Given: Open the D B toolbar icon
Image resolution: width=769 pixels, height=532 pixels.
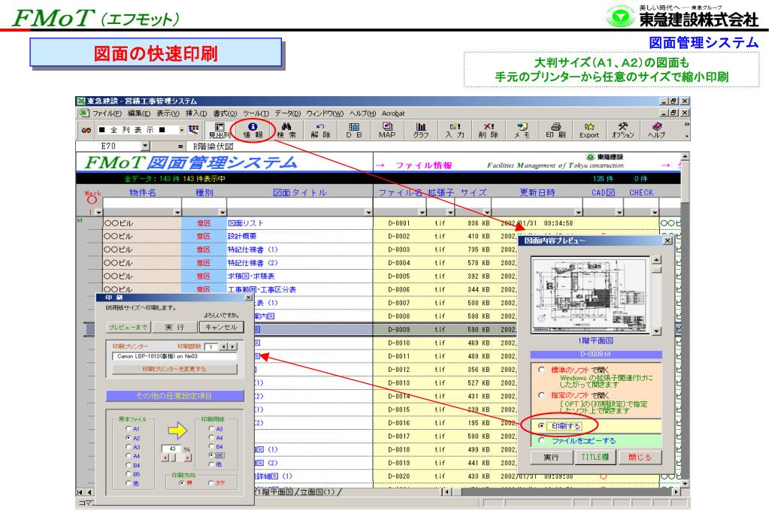Looking at the screenshot, I should point(353,131).
